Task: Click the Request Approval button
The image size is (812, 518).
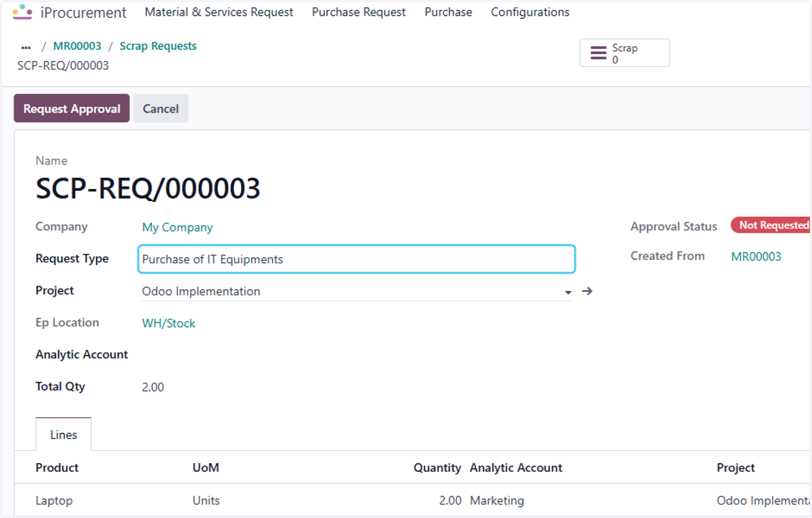Action: 72,108
